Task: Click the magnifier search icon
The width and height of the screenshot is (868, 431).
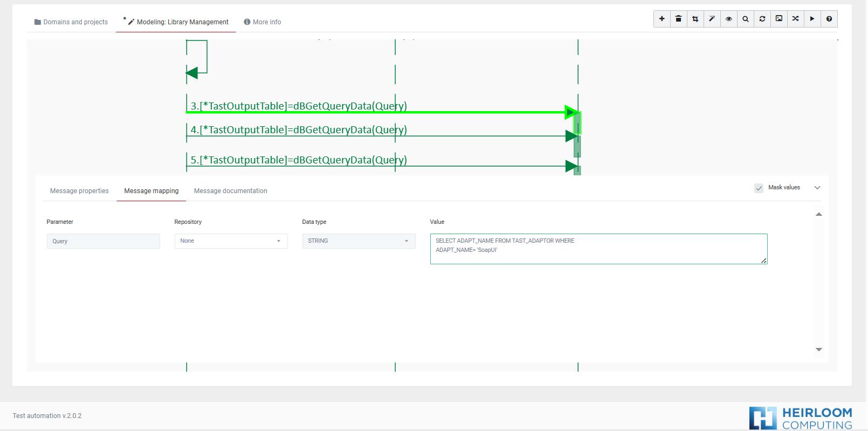Action: click(746, 19)
